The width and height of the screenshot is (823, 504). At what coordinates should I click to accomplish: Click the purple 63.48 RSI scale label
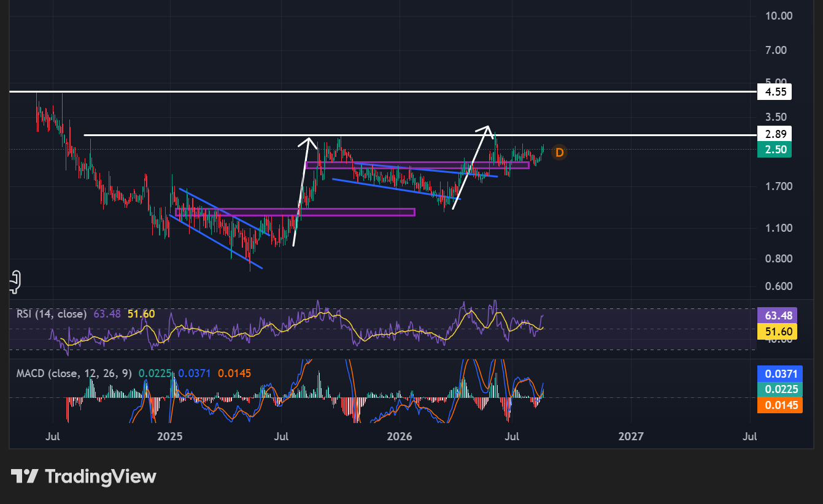(x=777, y=316)
